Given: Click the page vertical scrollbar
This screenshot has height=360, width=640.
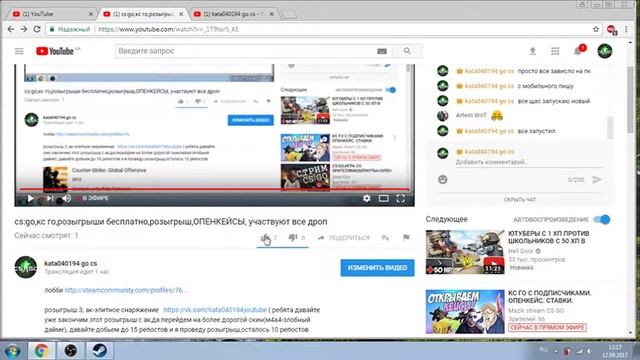Looking at the screenshot, I should click(x=630, y=100).
